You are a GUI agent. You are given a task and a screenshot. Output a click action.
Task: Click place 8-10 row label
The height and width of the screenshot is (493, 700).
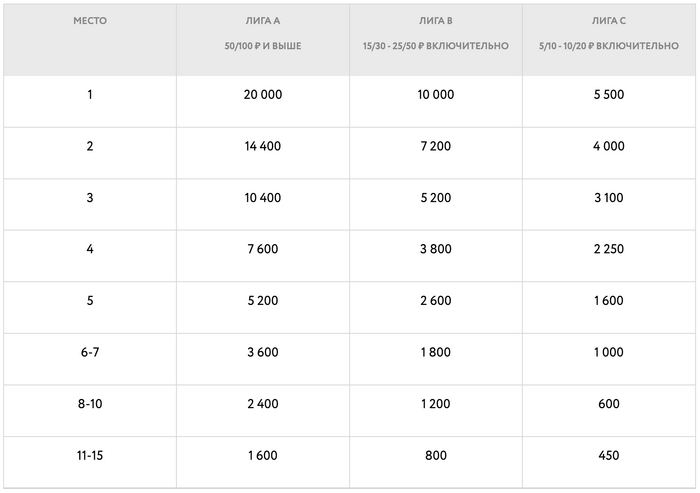point(90,404)
